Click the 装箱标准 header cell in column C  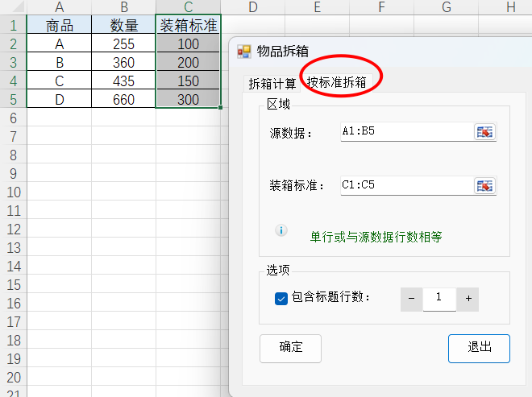click(189, 26)
